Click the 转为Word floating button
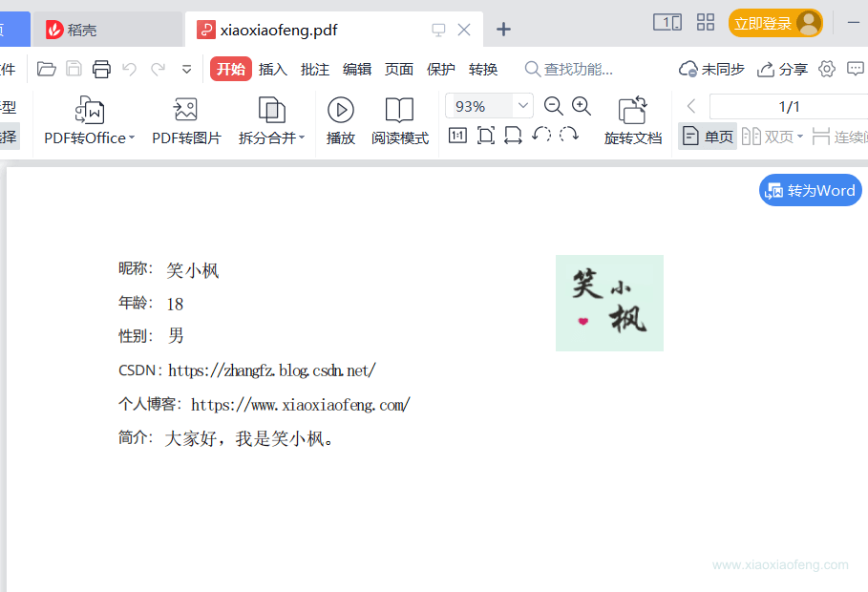This screenshot has width=868, height=592. [x=811, y=191]
